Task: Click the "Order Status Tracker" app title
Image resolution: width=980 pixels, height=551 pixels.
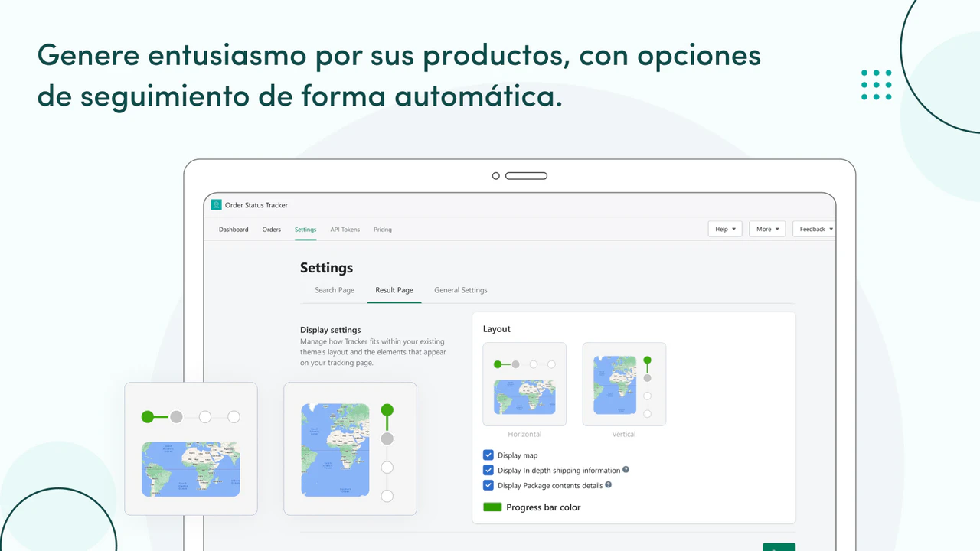Action: coord(256,205)
